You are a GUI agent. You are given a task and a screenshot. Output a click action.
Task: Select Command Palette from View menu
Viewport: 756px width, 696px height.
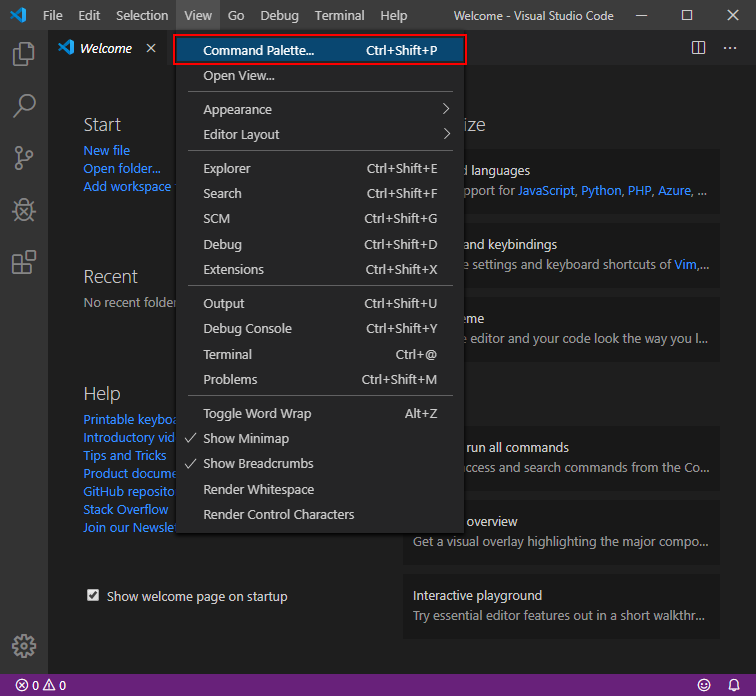coord(320,50)
